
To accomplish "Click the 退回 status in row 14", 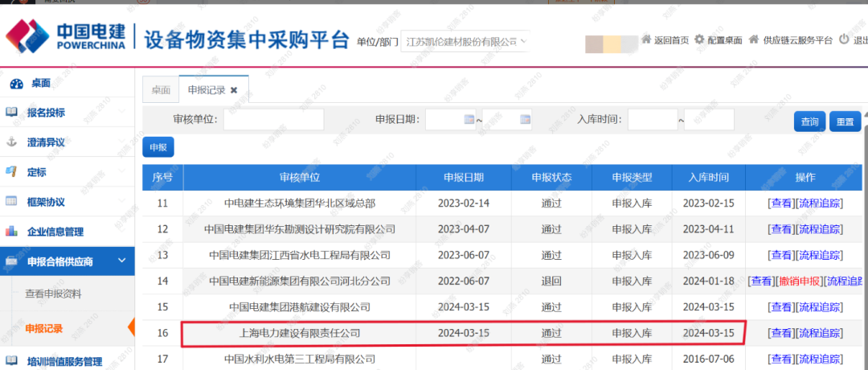I will (551, 281).
